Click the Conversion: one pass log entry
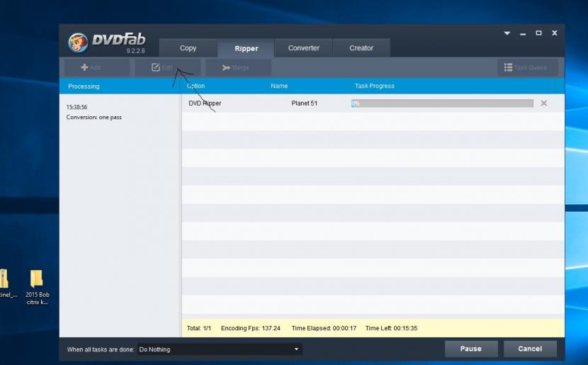 tap(94, 117)
